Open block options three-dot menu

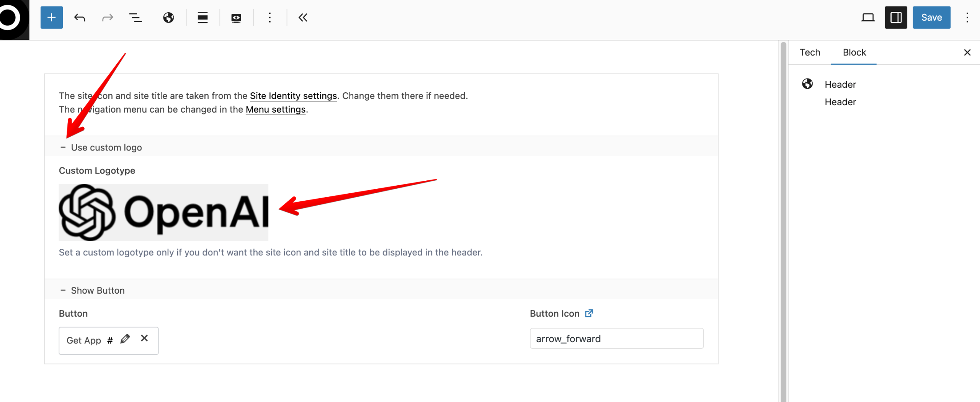click(270, 18)
